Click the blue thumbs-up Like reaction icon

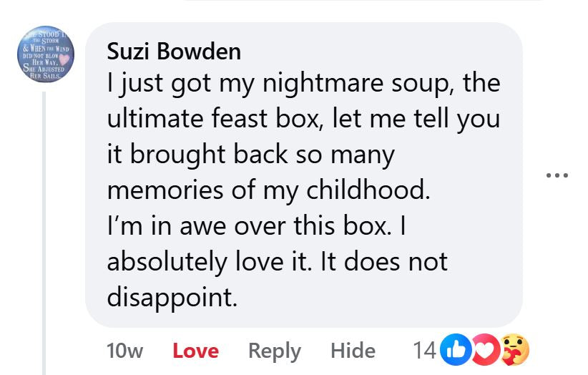click(456, 350)
